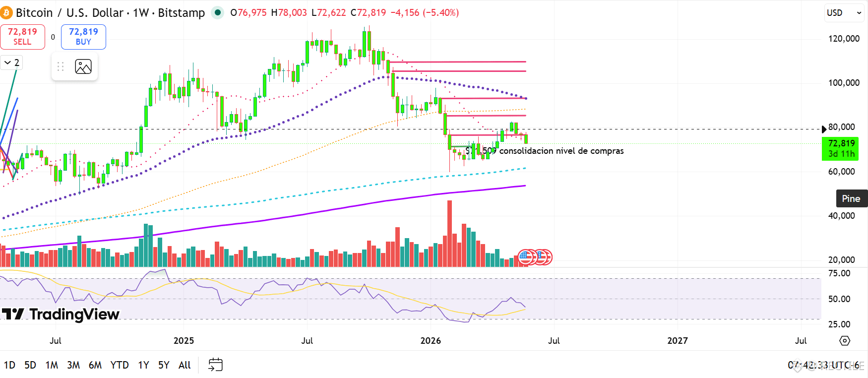This screenshot has height=378, width=868.
Task: Click the image icon on the floating toolbar
Action: [83, 66]
